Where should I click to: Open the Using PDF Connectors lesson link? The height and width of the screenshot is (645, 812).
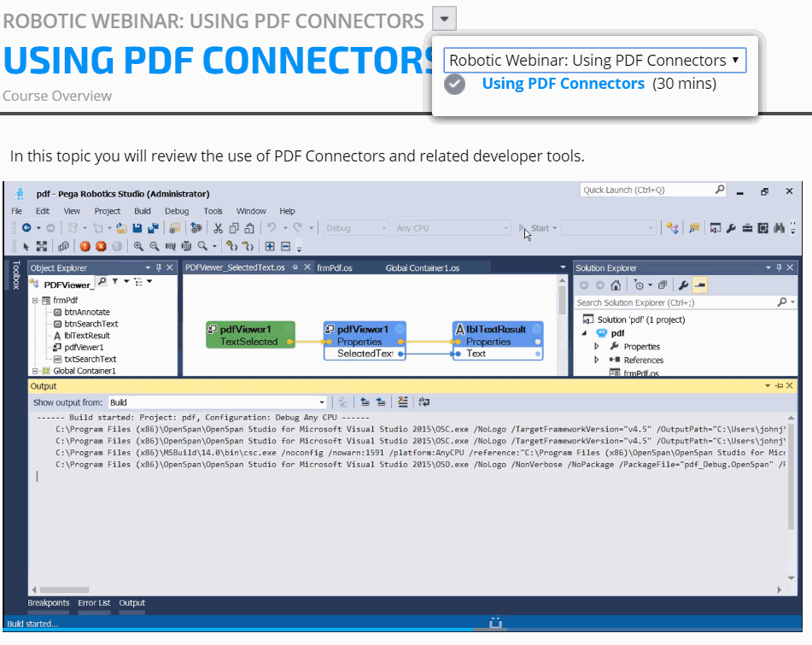[x=564, y=84]
